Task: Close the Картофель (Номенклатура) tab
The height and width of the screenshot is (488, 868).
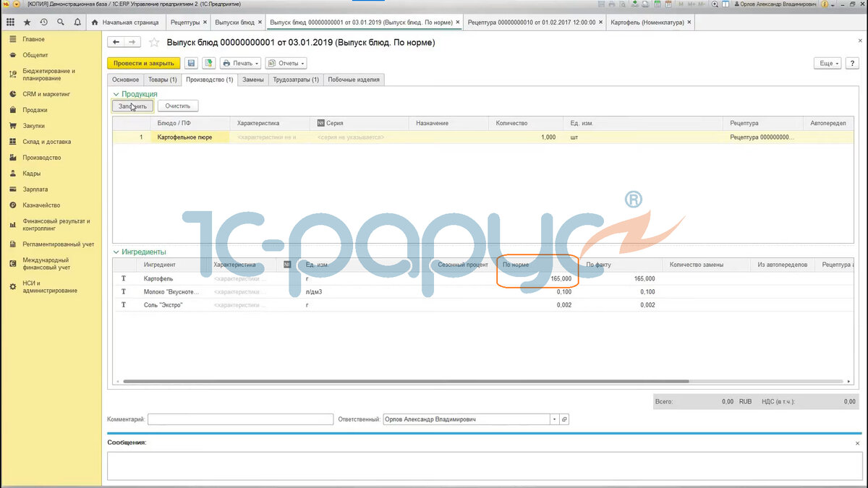Action: (x=689, y=22)
